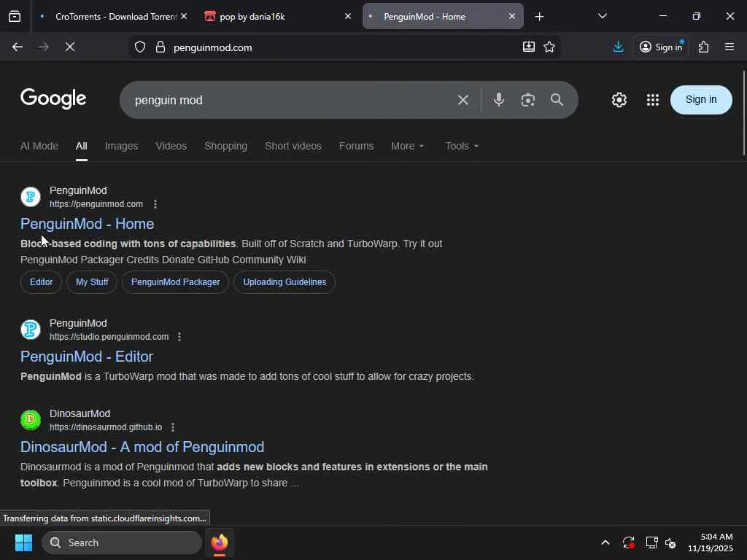Click the Windows taskbar Search box
This screenshot has width=747, height=560.
(x=122, y=542)
